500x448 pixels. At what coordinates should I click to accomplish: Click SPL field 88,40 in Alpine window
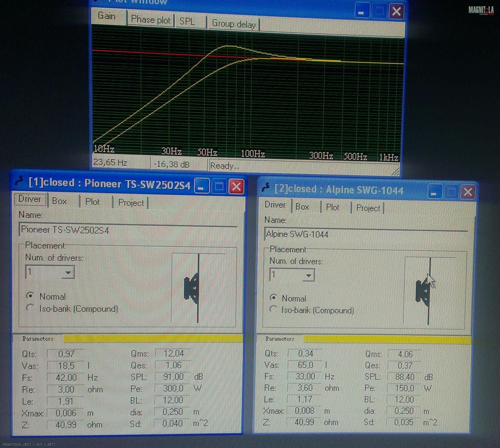click(x=404, y=377)
